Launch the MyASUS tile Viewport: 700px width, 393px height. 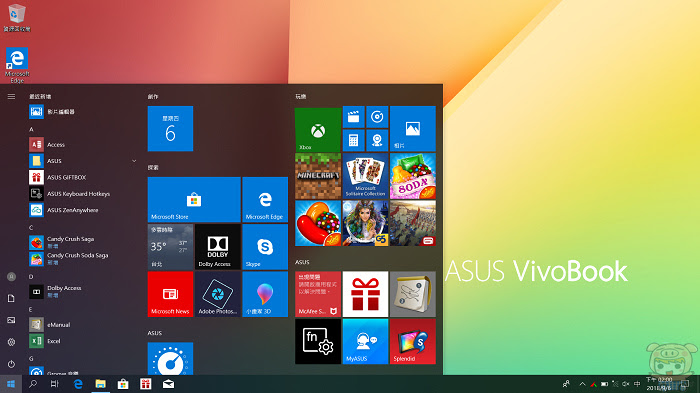[365, 342]
